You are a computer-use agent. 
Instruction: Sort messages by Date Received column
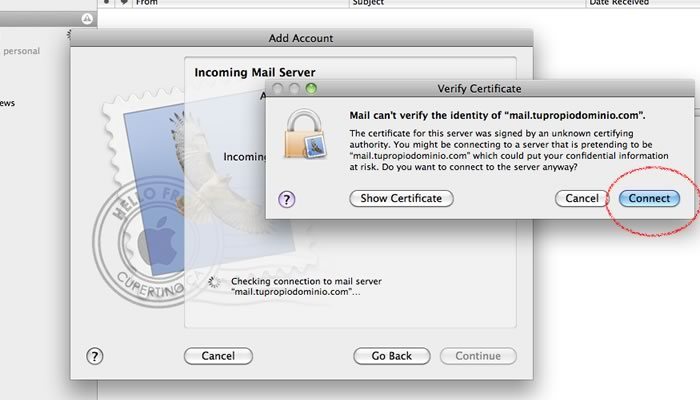(x=643, y=3)
